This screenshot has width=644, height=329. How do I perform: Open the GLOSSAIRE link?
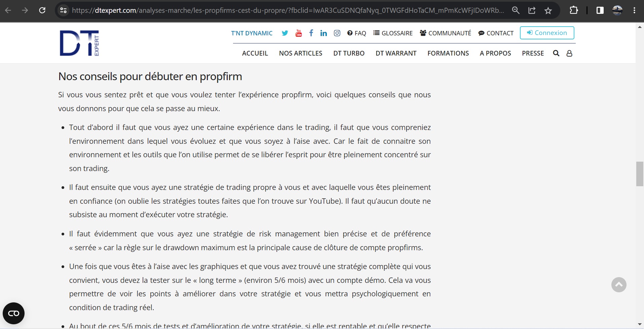393,33
